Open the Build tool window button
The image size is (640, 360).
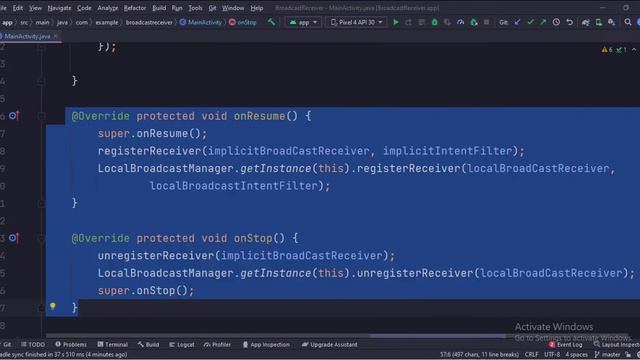click(x=148, y=344)
